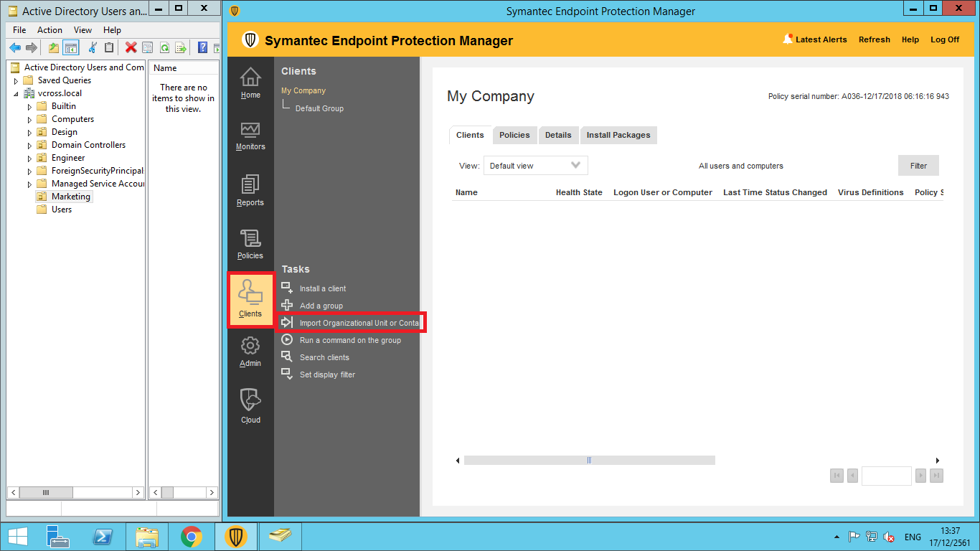Delete using the red X toolbar icon
Image resolution: width=980 pixels, height=551 pixels.
point(131,48)
